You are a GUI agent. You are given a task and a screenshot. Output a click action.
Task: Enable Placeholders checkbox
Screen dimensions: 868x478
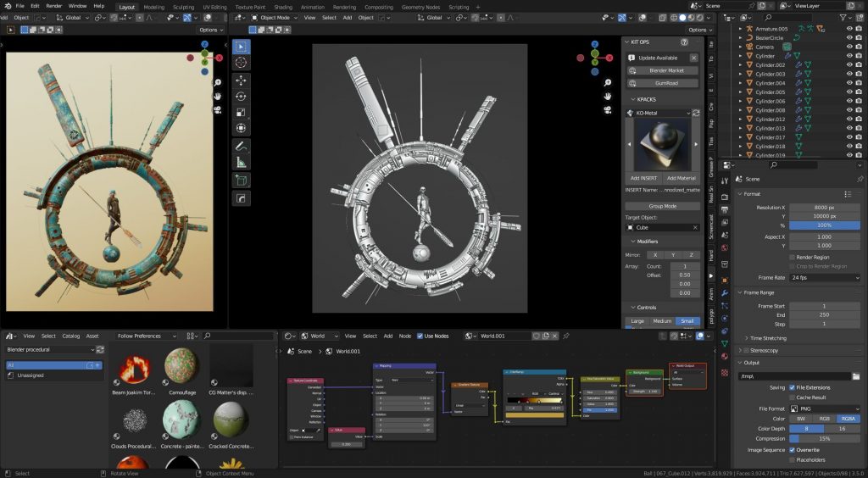tap(793, 459)
